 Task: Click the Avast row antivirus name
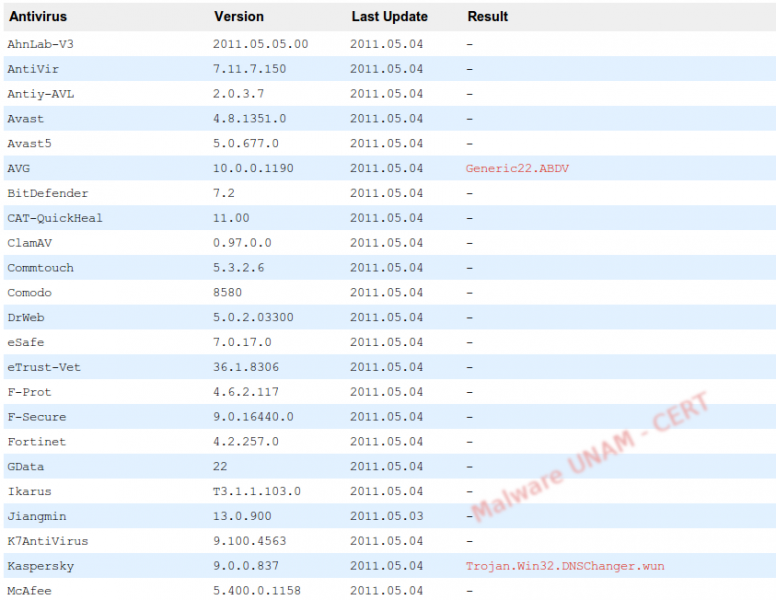(26, 119)
